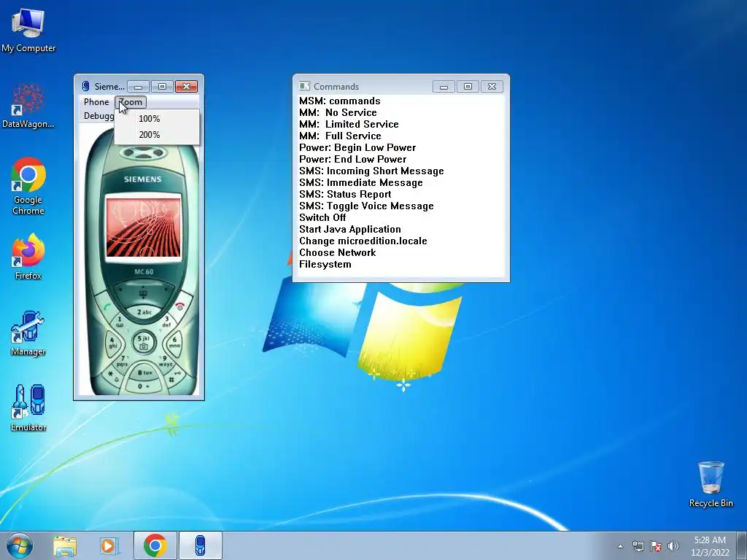The image size is (747, 560).
Task: Open My Computer desktop icon
Action: (28, 30)
